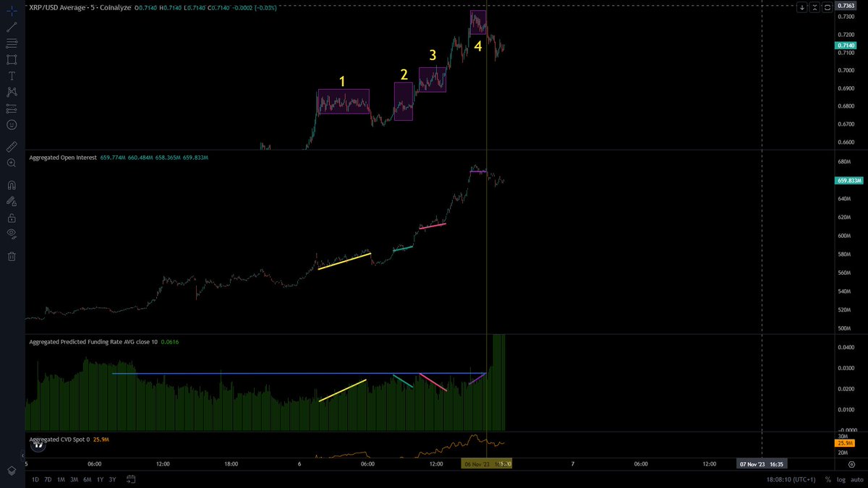
Task: Click the collapse pane button at top right
Action: 814,7
